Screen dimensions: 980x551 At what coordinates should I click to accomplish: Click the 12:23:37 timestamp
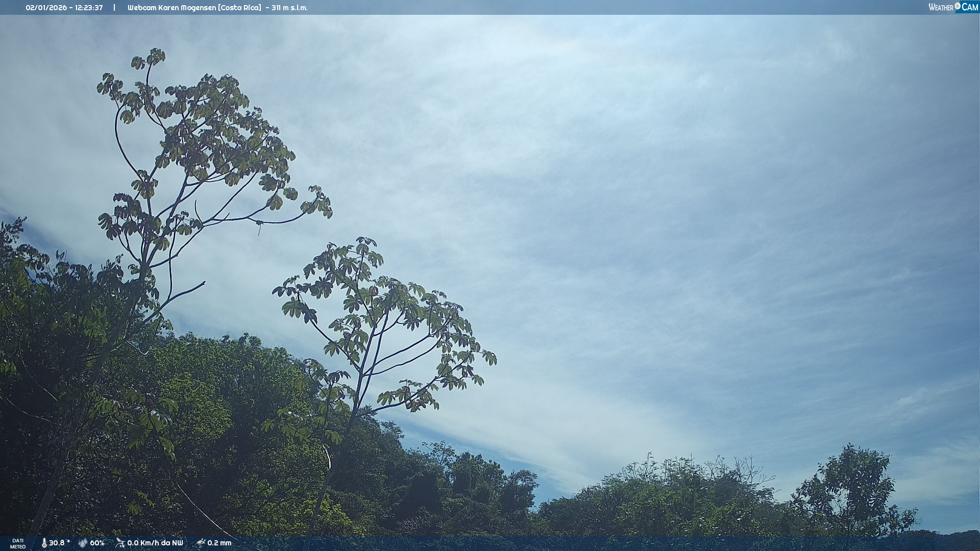click(x=89, y=8)
